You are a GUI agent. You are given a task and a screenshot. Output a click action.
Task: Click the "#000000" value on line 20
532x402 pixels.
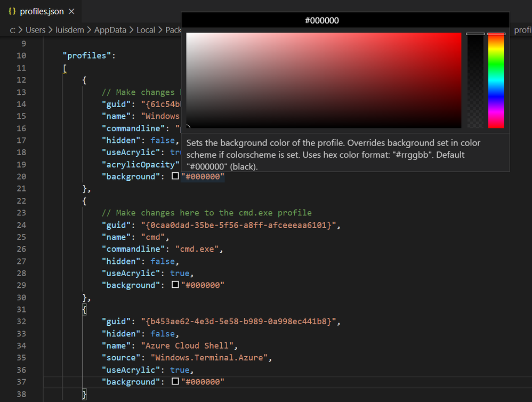point(203,176)
